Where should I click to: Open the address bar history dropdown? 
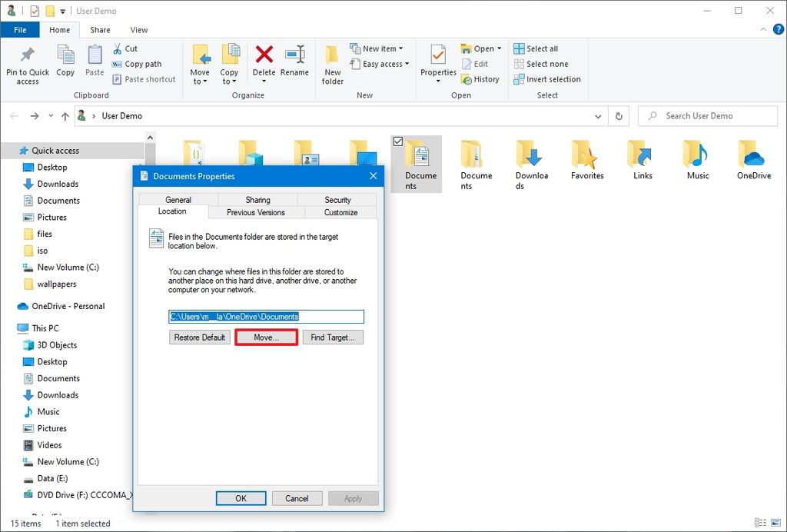pos(598,115)
